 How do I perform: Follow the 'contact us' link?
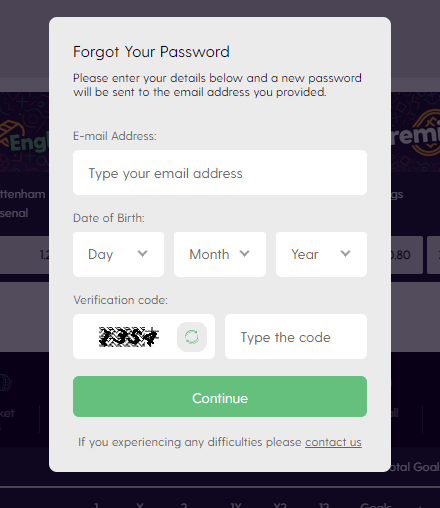click(x=333, y=442)
